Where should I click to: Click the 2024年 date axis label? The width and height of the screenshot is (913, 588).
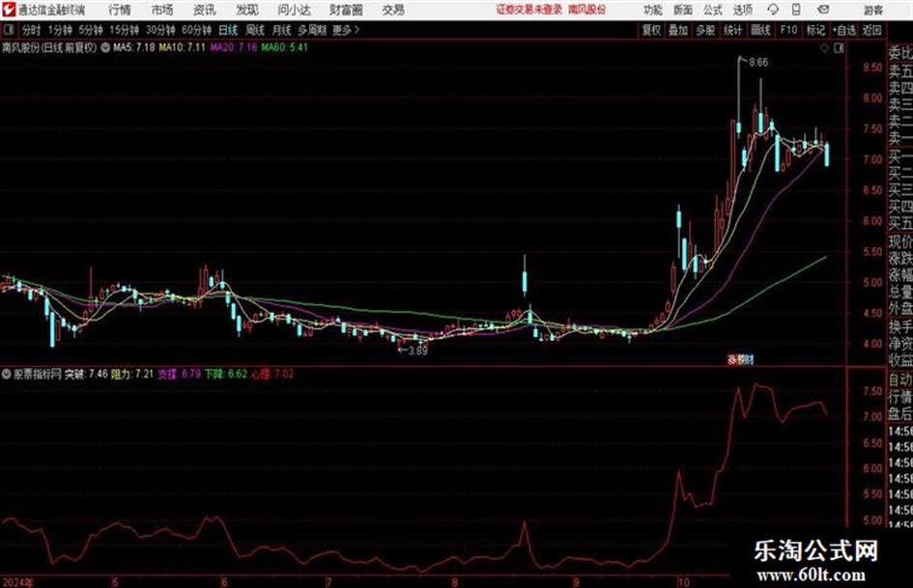click(17, 582)
